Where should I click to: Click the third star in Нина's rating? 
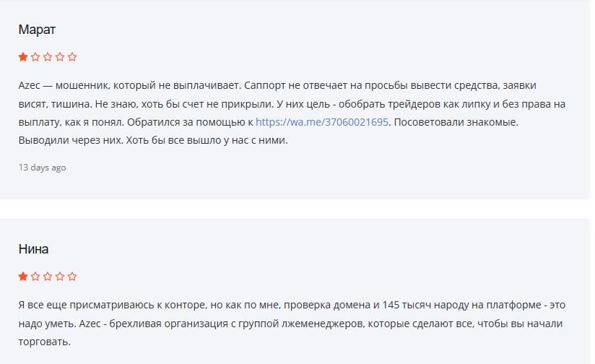(x=48, y=277)
